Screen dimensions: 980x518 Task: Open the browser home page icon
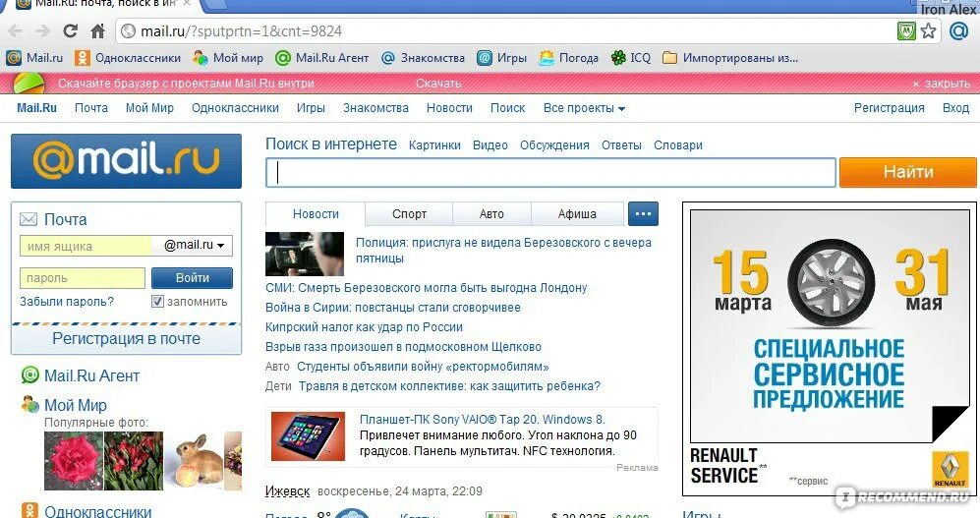pos(97,30)
